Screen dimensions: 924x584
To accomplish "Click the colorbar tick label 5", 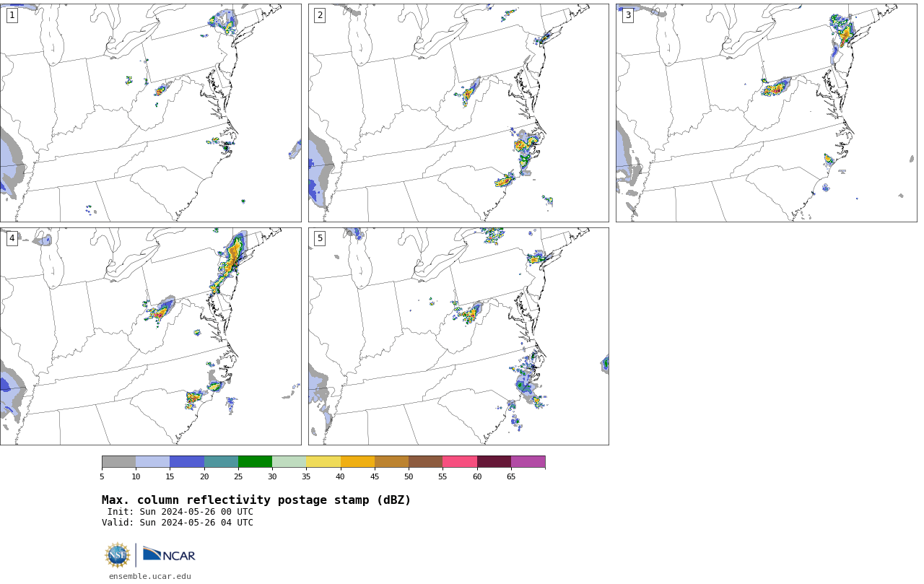I will point(102,476).
